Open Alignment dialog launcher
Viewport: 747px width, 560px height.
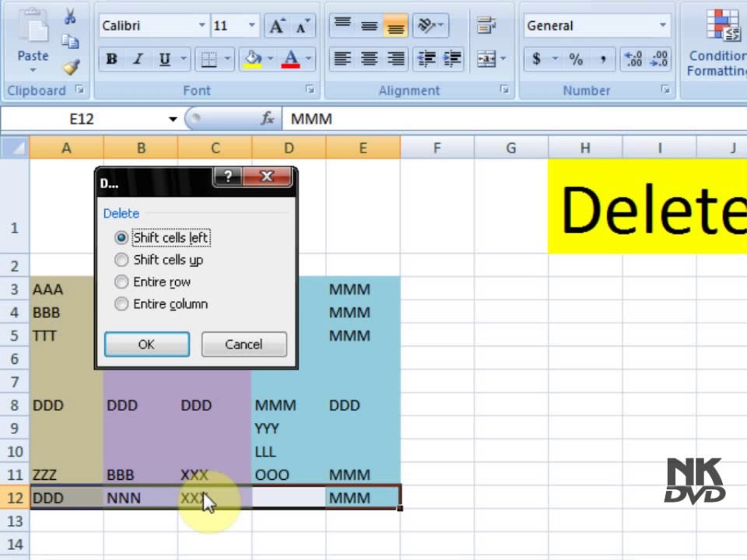(x=504, y=89)
